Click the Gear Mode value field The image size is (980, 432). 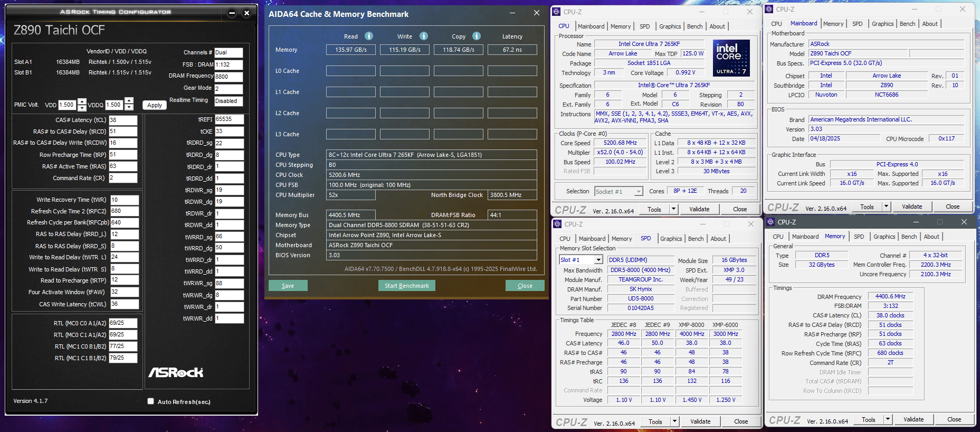229,88
